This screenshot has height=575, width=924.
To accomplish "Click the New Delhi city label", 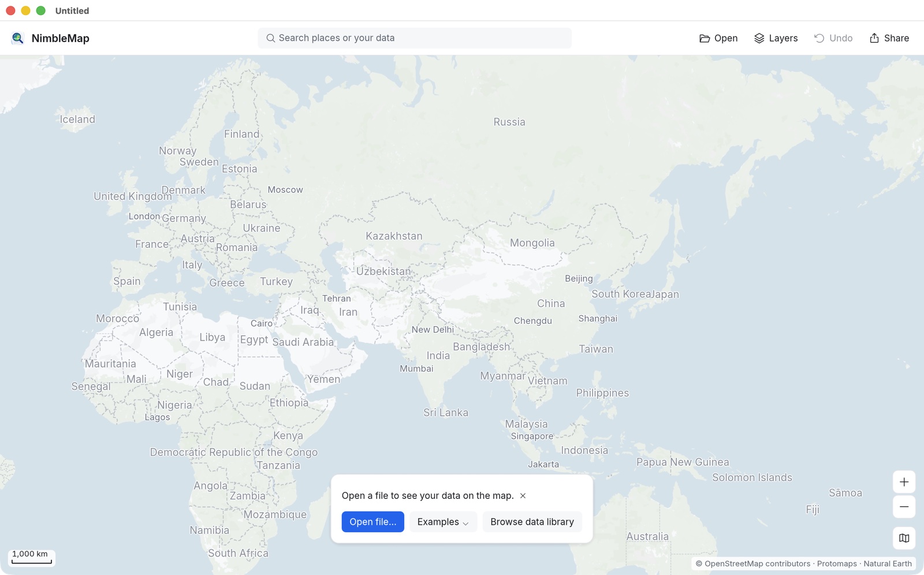I will [x=433, y=330].
